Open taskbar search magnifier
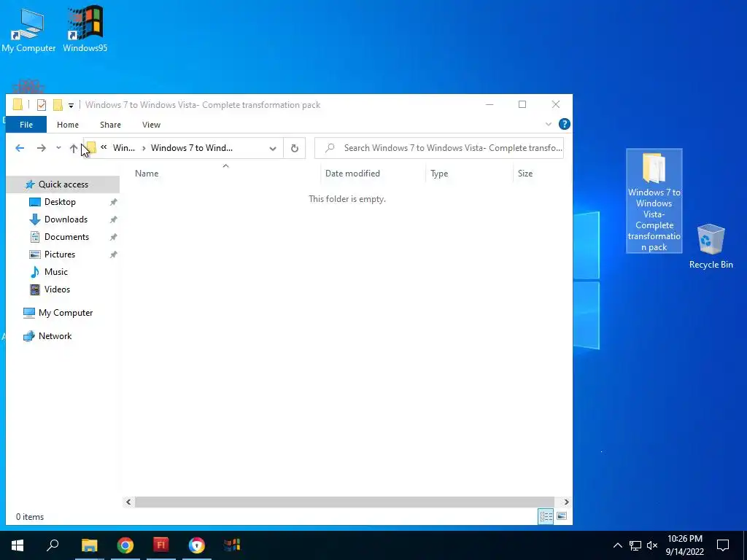 (53, 545)
